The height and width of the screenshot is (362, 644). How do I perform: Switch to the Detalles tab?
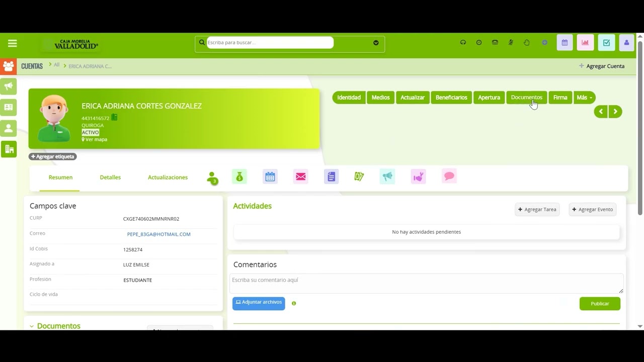coord(110,177)
